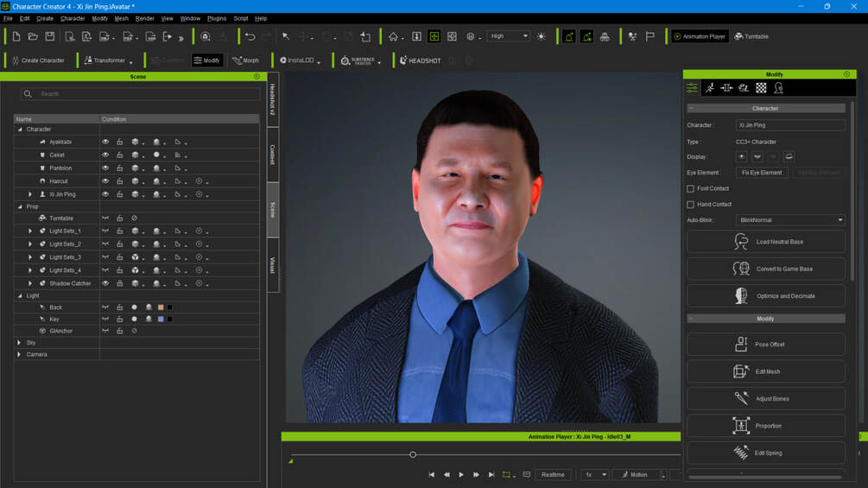Screen dimensions: 868x488
Task: Switch to the Content side tab
Action: coord(272,155)
